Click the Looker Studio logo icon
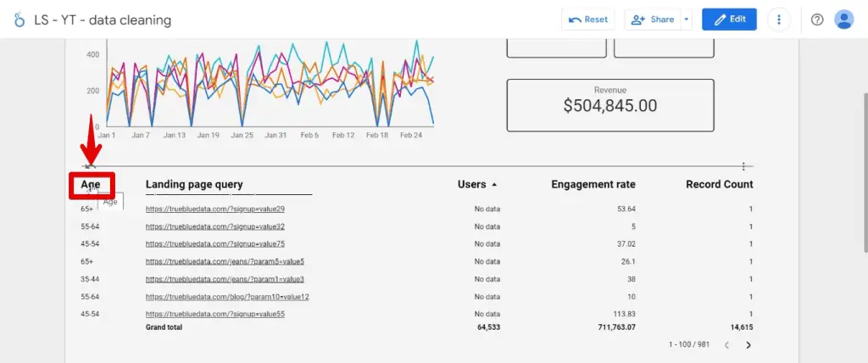 click(x=19, y=20)
